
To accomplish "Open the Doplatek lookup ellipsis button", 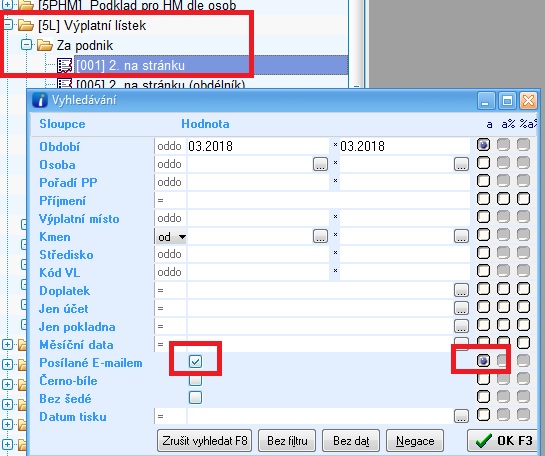I will [461, 290].
